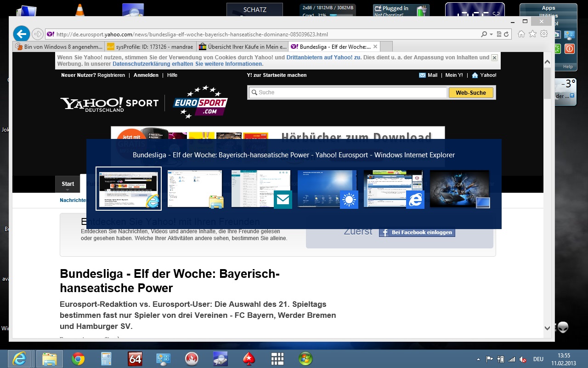Click 'Y! zur Startseite machen'
Screen dimensions: 588x368
(x=277, y=75)
